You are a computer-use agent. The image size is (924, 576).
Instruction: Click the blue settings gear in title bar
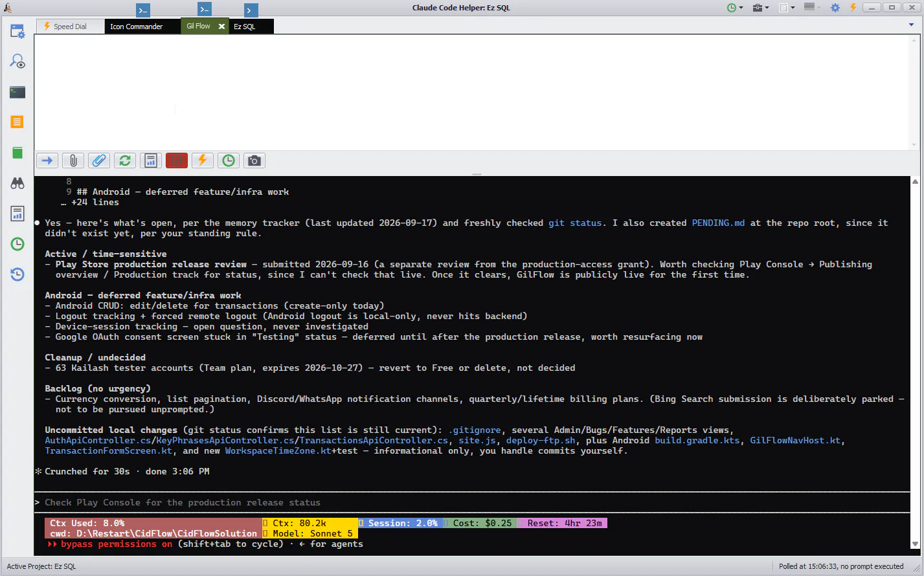point(835,8)
